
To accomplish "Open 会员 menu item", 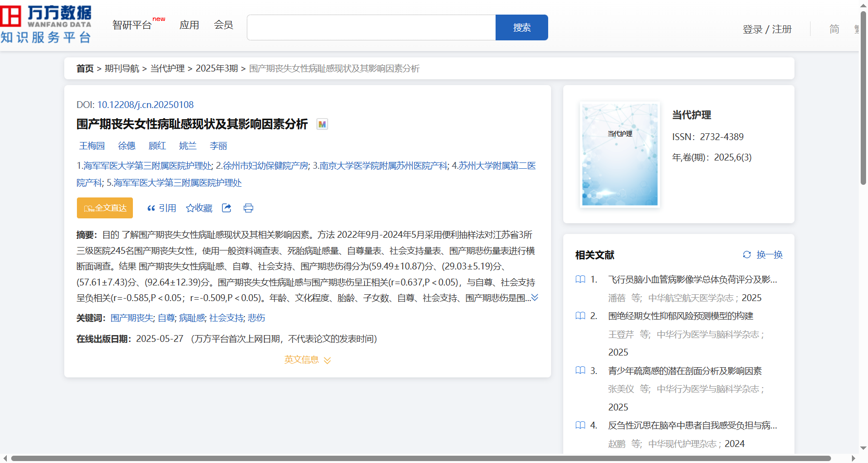I will tap(223, 25).
